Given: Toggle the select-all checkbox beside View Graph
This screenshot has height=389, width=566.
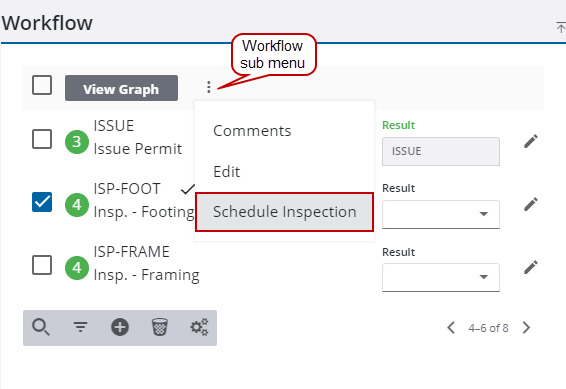Looking at the screenshot, I should click(42, 85).
